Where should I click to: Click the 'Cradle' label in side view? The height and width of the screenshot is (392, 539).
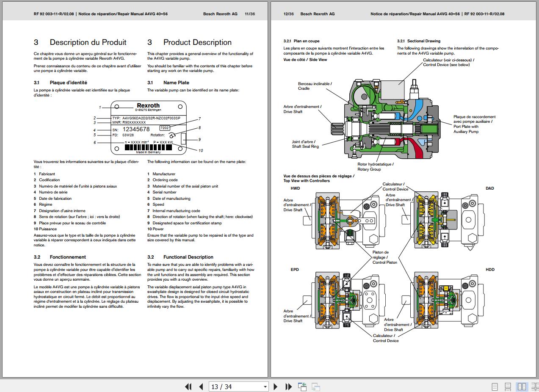(304, 88)
